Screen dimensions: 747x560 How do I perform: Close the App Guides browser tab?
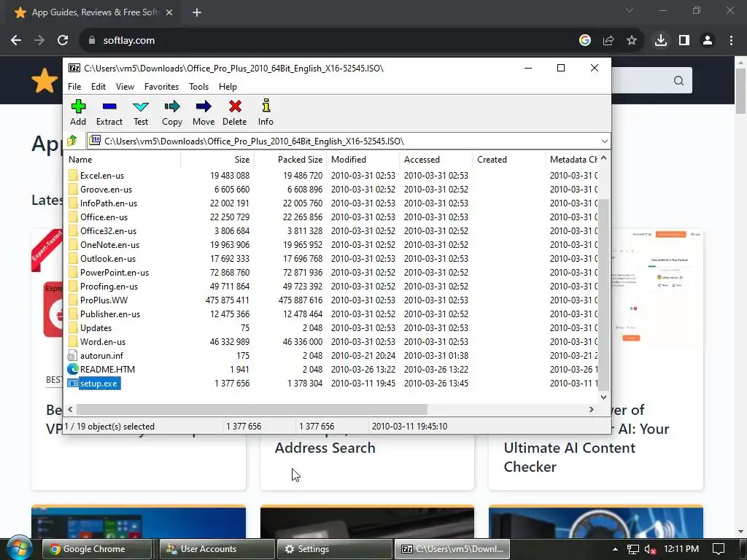[x=169, y=12]
